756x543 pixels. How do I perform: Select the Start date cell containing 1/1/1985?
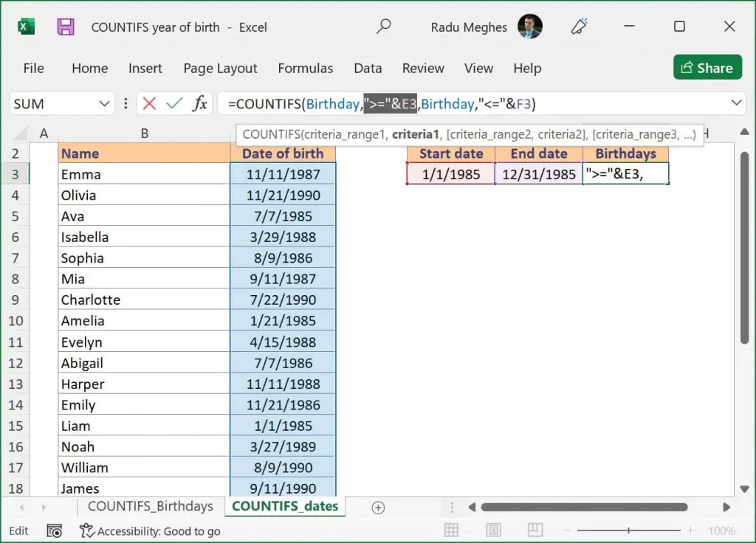pyautogui.click(x=450, y=174)
